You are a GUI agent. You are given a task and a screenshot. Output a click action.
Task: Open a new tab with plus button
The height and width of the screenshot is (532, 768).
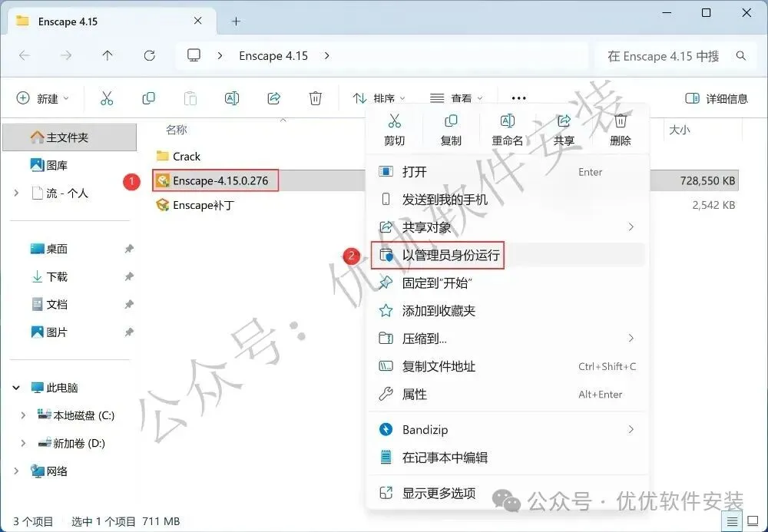[236, 21]
